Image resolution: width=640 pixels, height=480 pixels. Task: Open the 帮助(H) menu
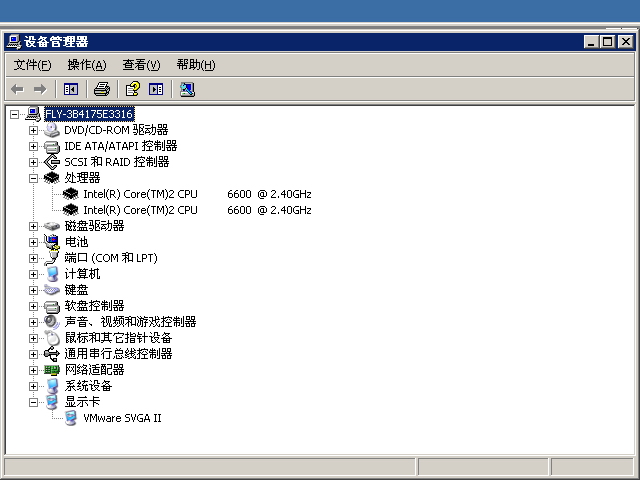tap(196, 64)
